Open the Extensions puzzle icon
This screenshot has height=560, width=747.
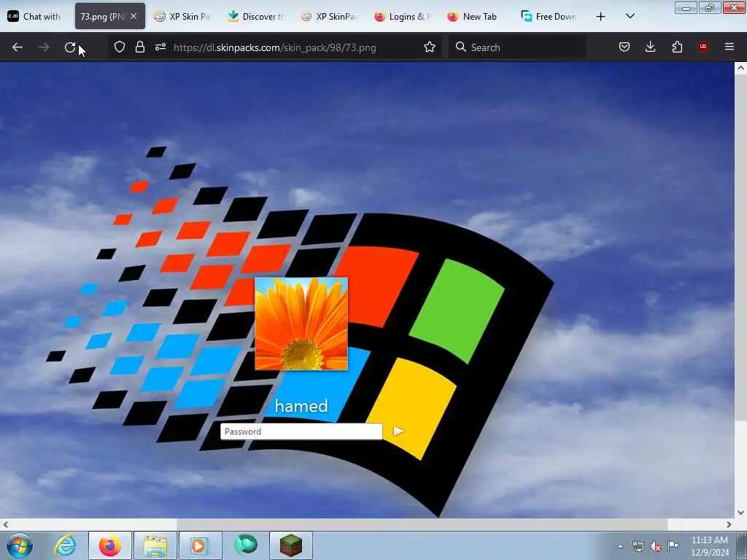(677, 47)
